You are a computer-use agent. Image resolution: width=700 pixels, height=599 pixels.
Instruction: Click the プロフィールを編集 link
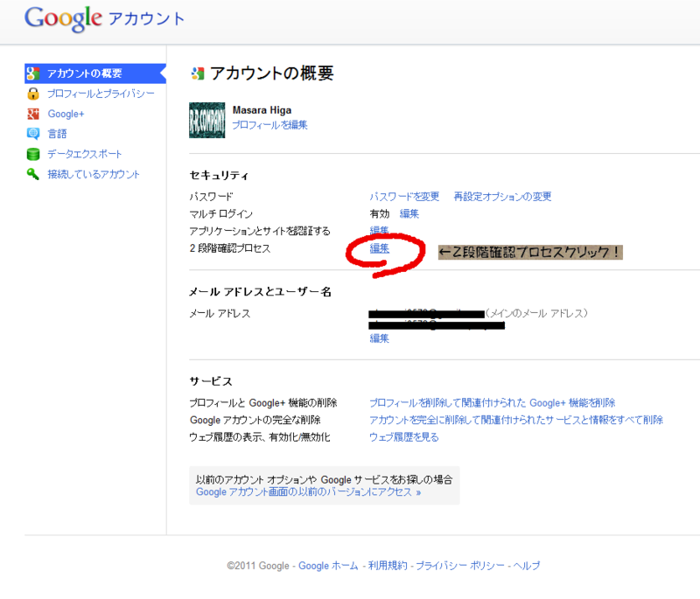(x=269, y=125)
